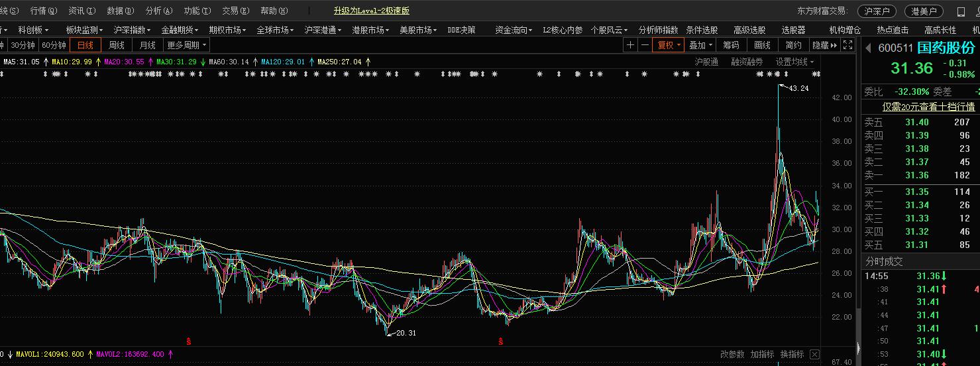The image size is (980, 366).
Task: Switch to 60分钟 period tab
Action: [x=54, y=45]
